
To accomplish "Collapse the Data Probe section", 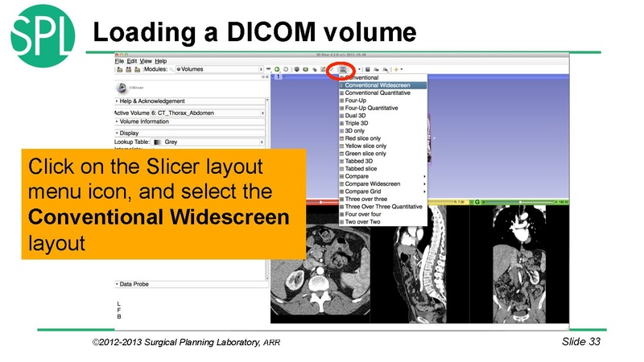I will (x=192, y=284).
